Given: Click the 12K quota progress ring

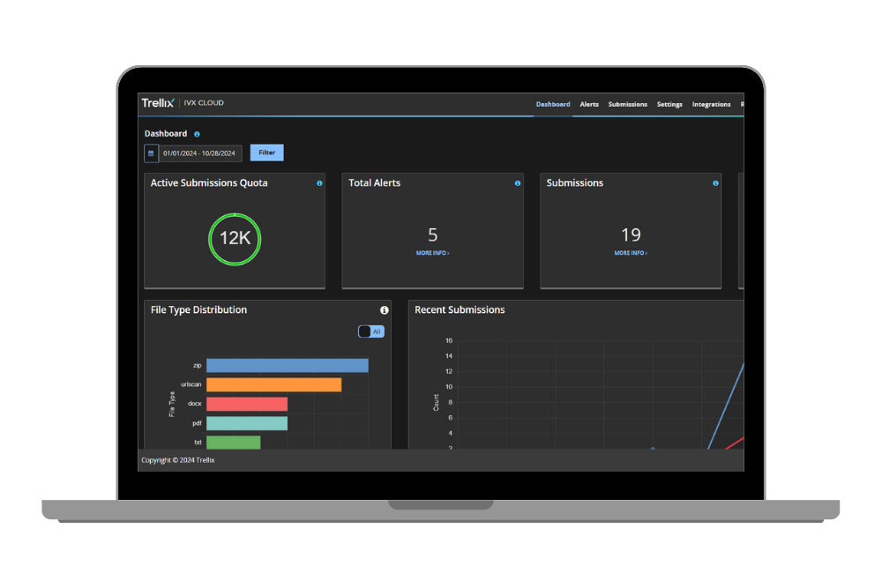Looking at the screenshot, I should 235,239.
